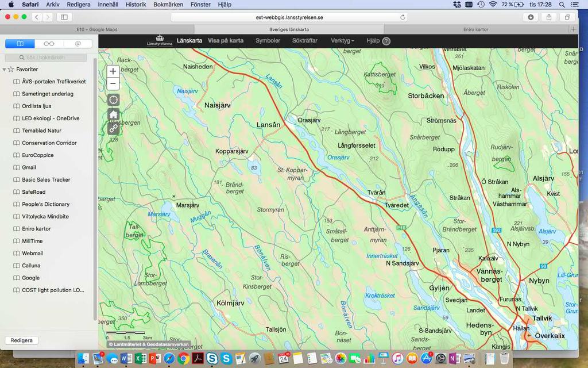Open Microsoft Excel from the Dock
Viewport: 588px width, 368px height.
[x=141, y=359]
